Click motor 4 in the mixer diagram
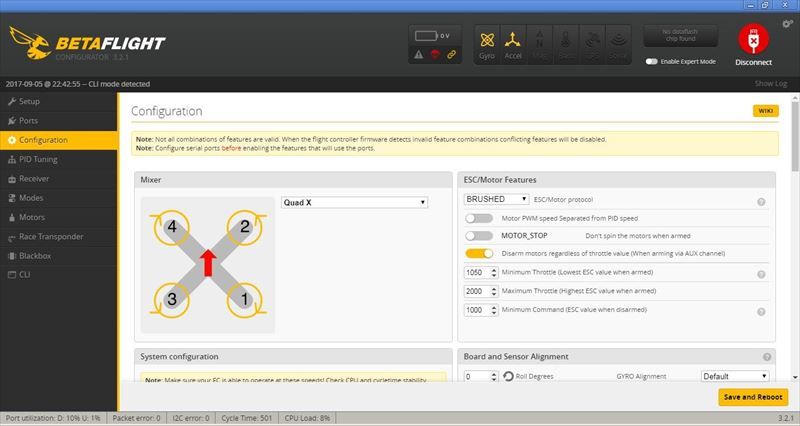This screenshot has width=800, height=426. [172, 227]
